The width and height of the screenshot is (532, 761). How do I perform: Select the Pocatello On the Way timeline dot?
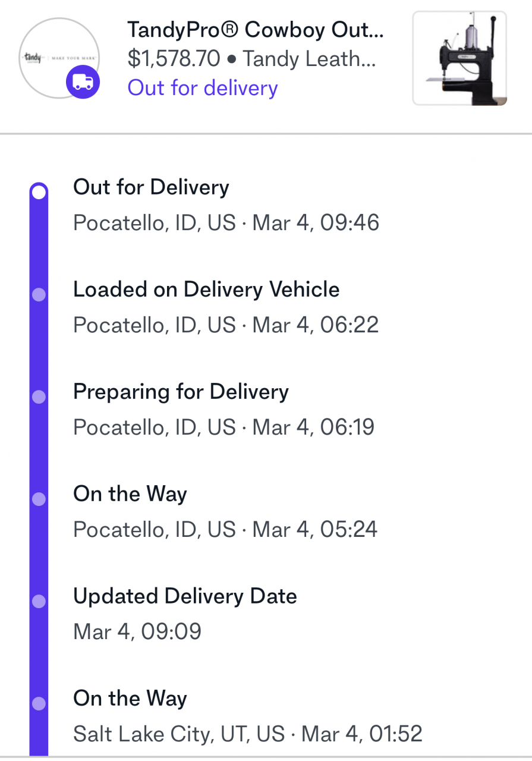click(x=39, y=499)
